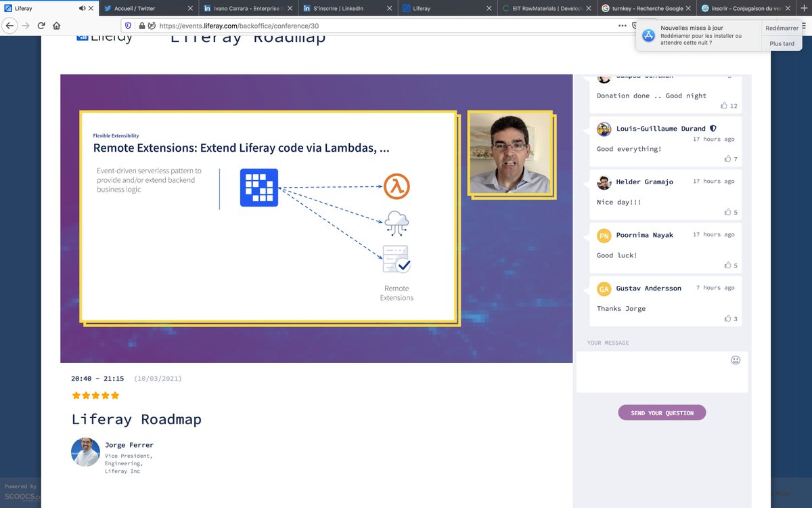This screenshot has width=812, height=508.
Task: Click the shield badge beside Louis-Guillaume Durand
Action: click(713, 128)
